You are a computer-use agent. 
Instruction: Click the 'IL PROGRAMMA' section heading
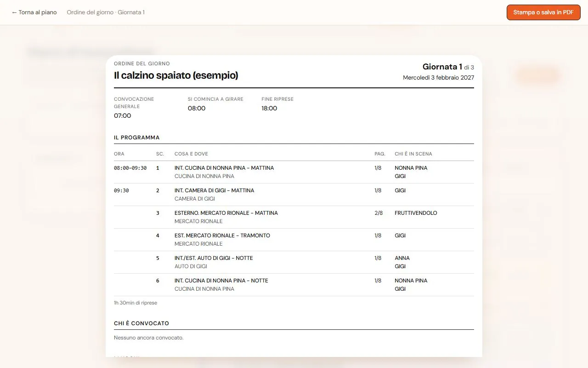(137, 138)
